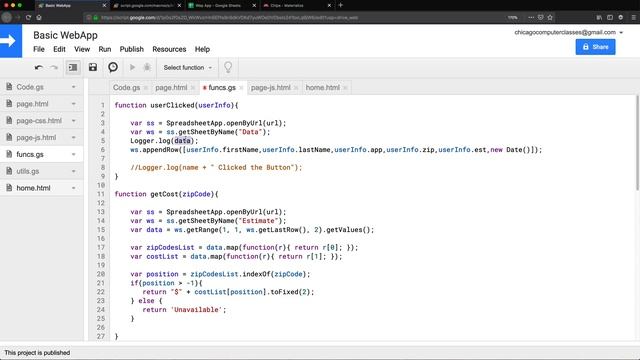Expand options arrow for home.html file

pos(73,188)
